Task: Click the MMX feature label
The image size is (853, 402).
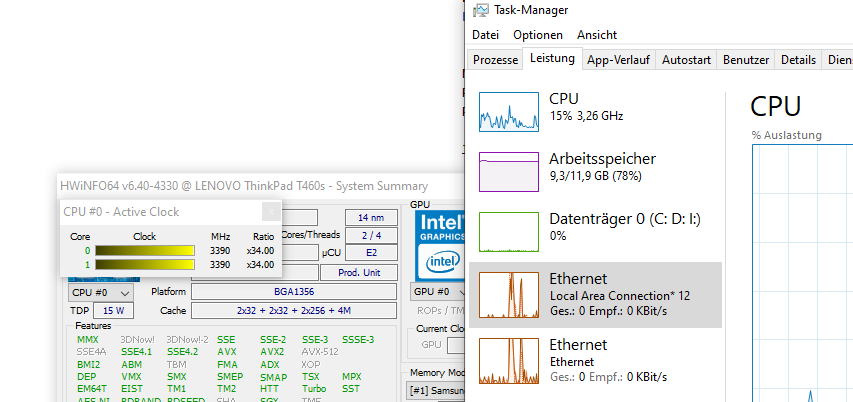Action: (x=88, y=340)
